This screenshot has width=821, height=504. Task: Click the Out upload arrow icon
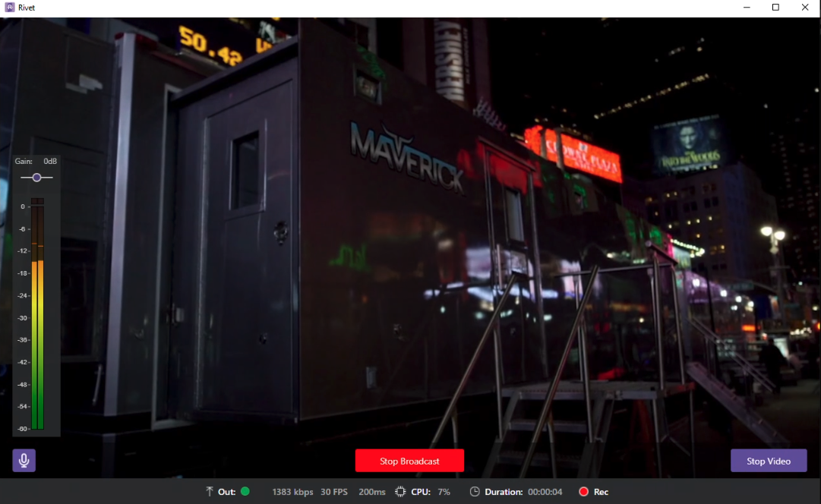[x=210, y=491]
